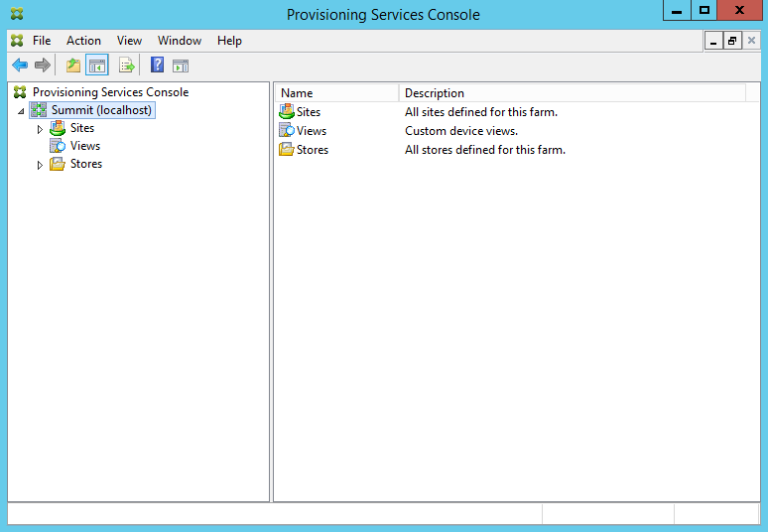Expand the Stores tree node

(40, 165)
